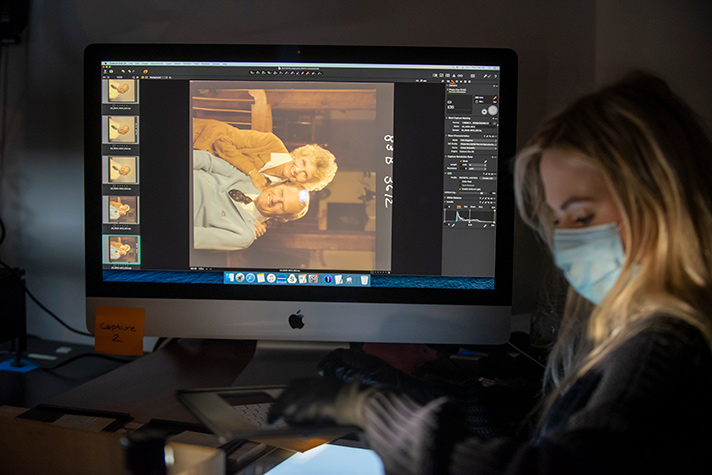Select the top thumbnail in the browser
Screen dimensions: 712x475
pyautogui.click(x=123, y=90)
